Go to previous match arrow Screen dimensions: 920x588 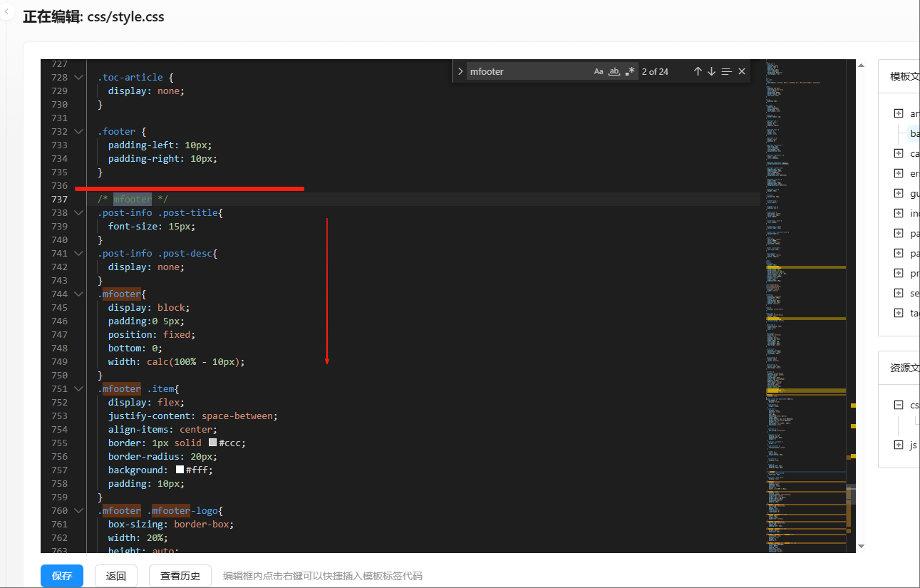coord(698,71)
